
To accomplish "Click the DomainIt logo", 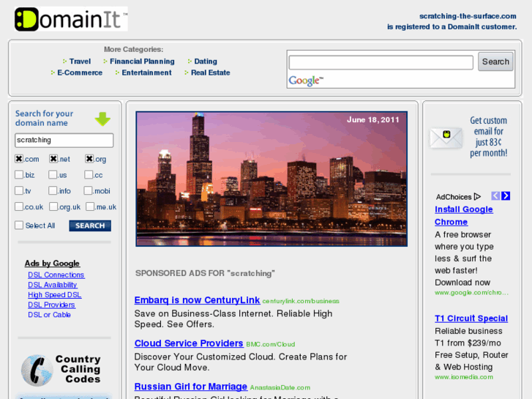I will coord(70,19).
